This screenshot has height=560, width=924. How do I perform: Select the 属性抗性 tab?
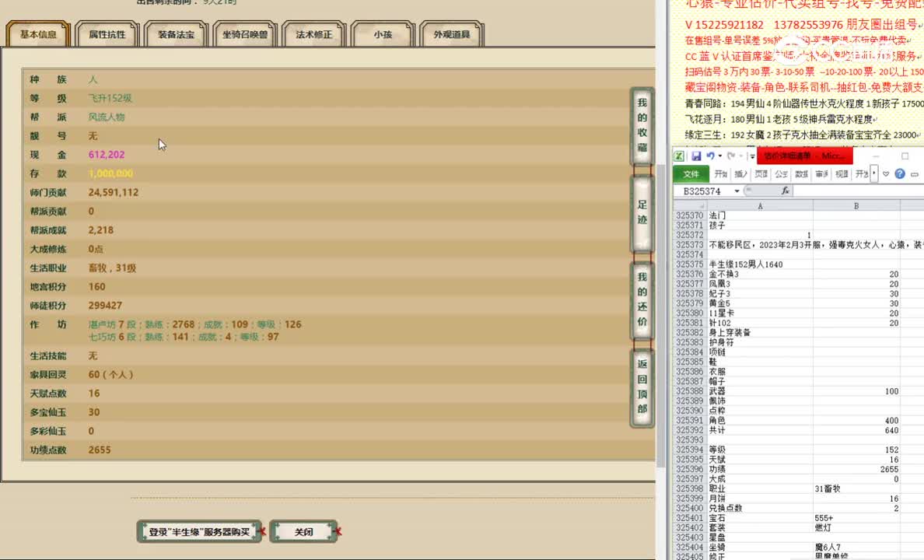coord(107,34)
